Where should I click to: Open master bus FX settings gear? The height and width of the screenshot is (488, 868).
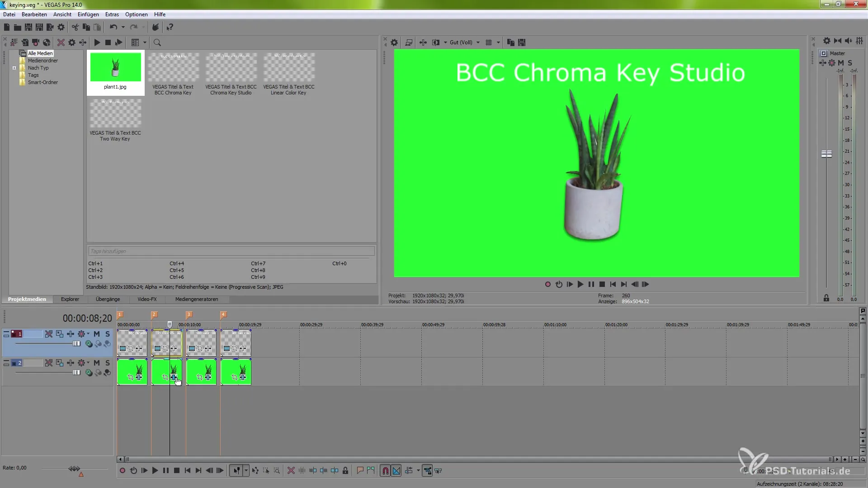point(832,63)
